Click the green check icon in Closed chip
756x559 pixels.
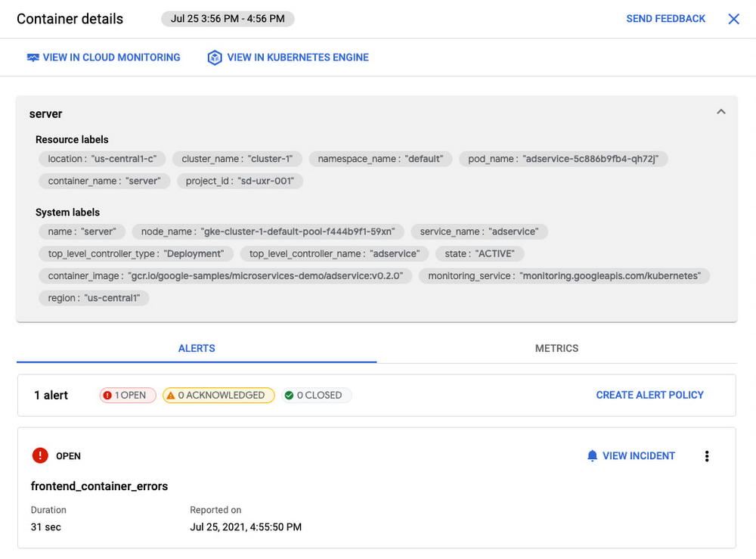(290, 396)
